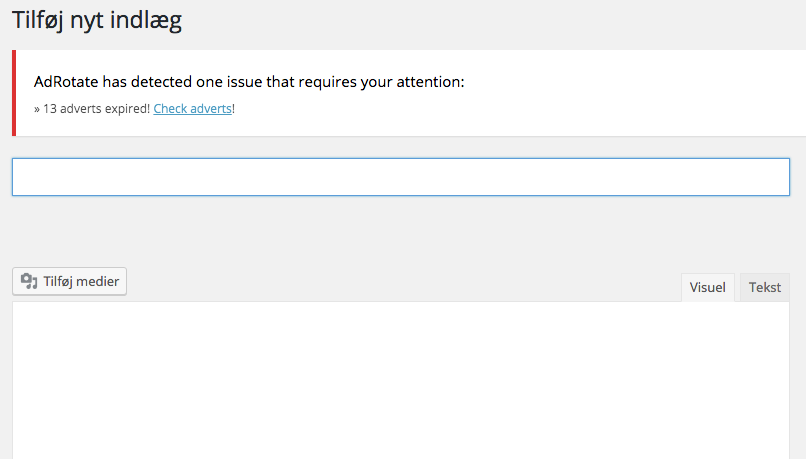This screenshot has width=806, height=459.
Task: Click the middle of the white editor canvas
Action: click(x=401, y=380)
